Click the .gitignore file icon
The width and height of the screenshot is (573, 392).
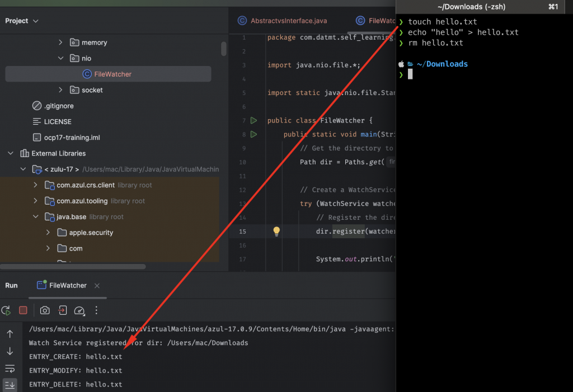(x=37, y=106)
